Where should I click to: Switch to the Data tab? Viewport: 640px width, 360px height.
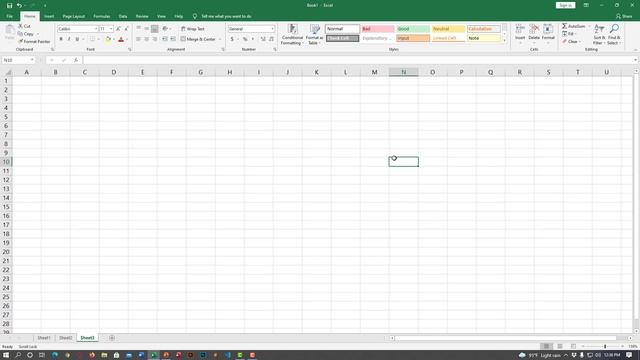[x=123, y=16]
